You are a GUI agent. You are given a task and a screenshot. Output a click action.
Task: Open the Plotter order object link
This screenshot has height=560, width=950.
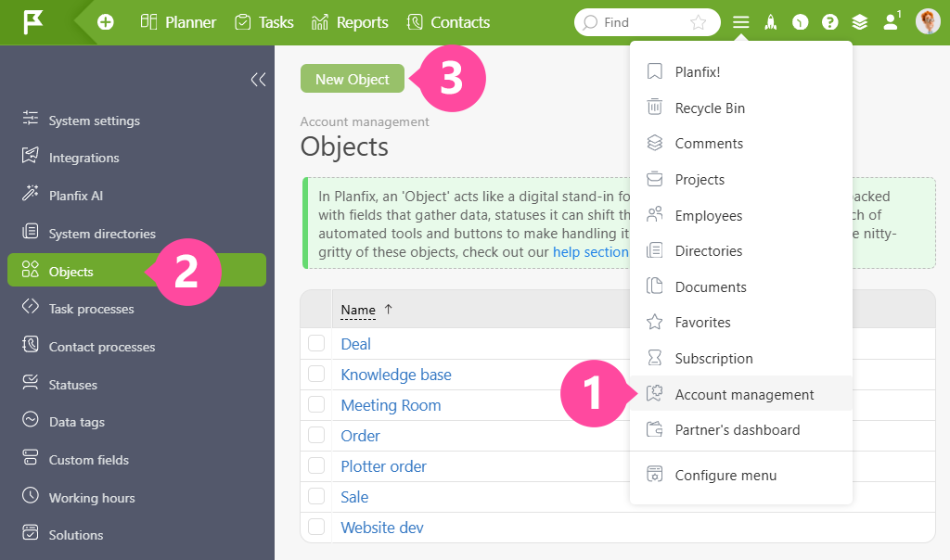(x=383, y=466)
